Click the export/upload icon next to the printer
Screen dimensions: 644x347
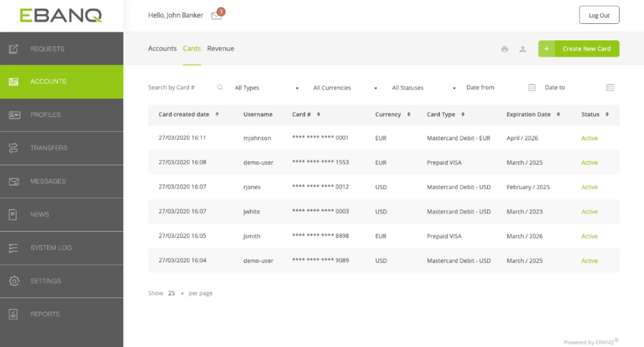(x=522, y=49)
